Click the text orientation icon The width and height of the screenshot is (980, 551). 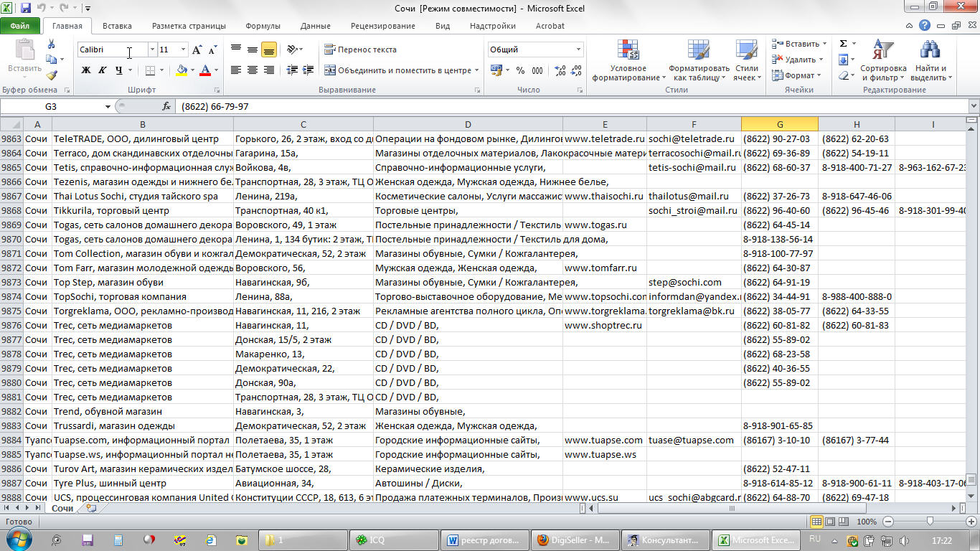[293, 50]
